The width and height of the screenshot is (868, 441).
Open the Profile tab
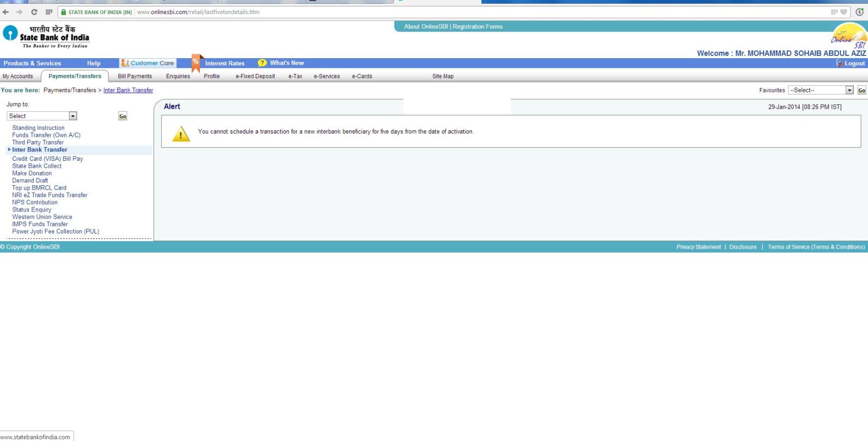pyautogui.click(x=212, y=77)
